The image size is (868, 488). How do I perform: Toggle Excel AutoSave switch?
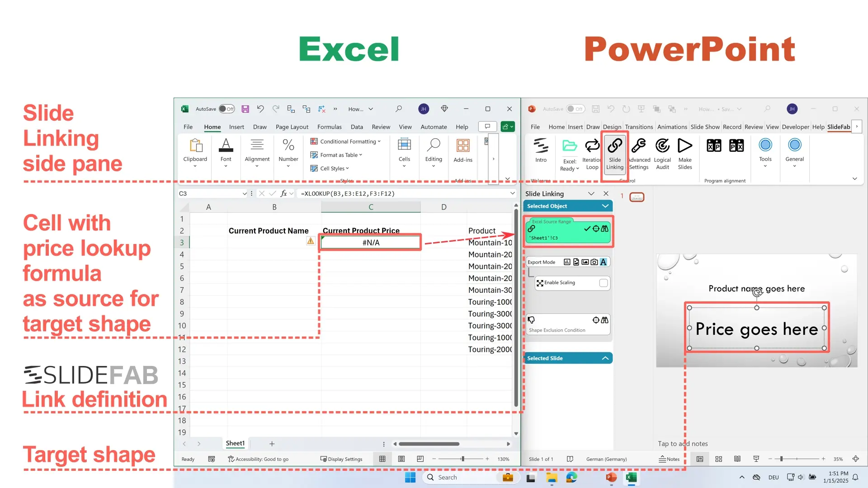(x=227, y=109)
